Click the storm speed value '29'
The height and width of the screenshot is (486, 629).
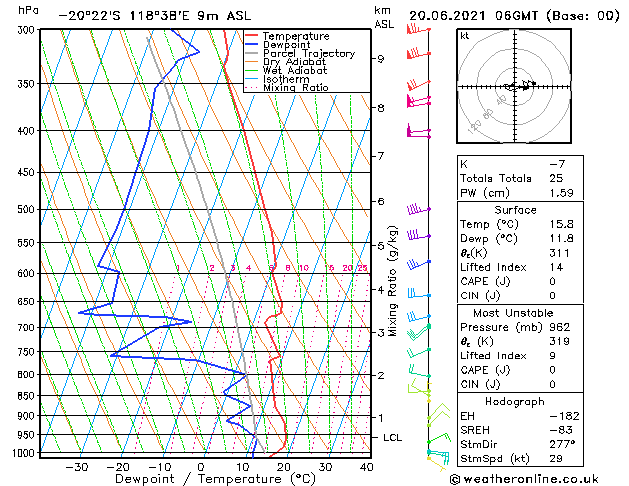coord(556,459)
